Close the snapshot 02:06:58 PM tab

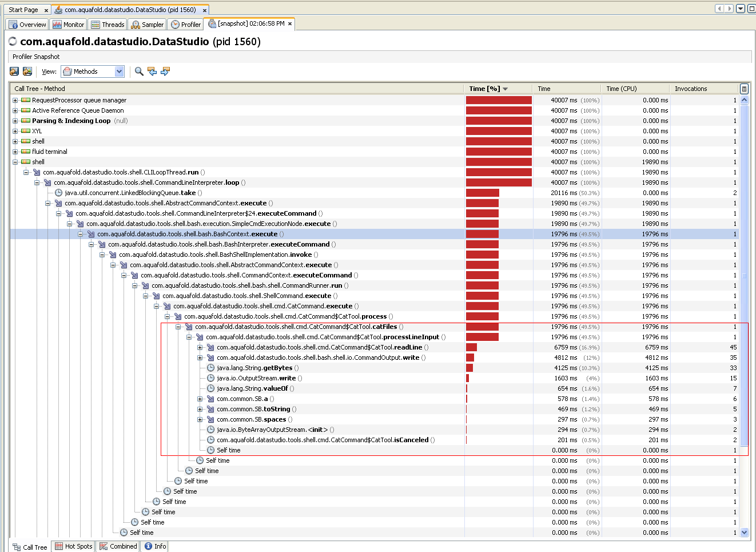coord(290,24)
